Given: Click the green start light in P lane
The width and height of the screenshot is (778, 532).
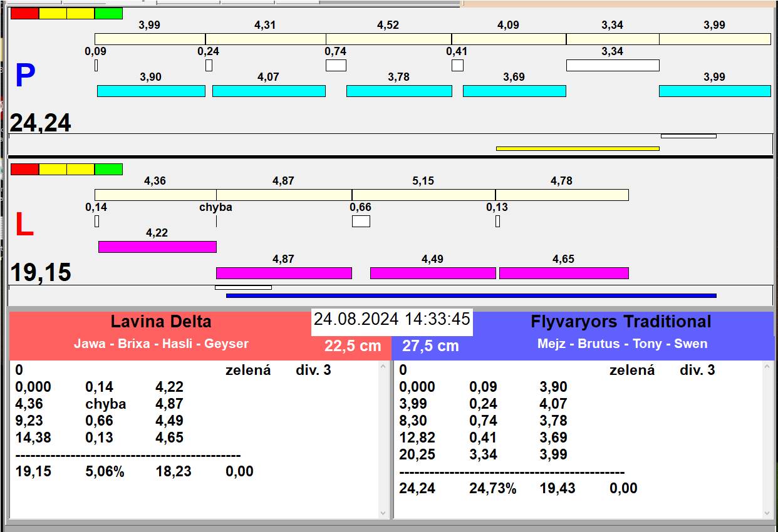Looking at the screenshot, I should tap(108, 14).
